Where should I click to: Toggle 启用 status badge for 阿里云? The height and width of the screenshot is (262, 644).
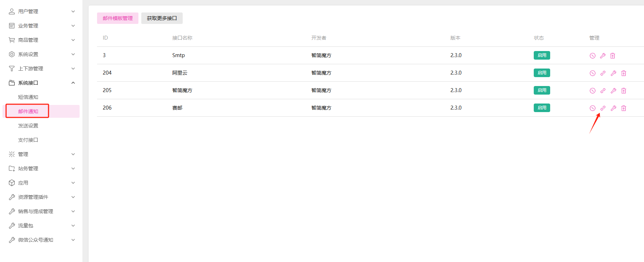pos(542,73)
